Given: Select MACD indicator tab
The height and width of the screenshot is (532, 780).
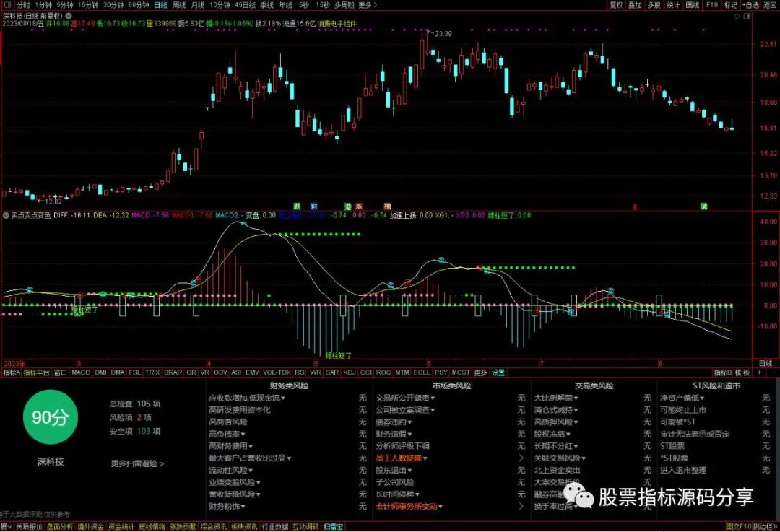Looking at the screenshot, I should coord(81,372).
